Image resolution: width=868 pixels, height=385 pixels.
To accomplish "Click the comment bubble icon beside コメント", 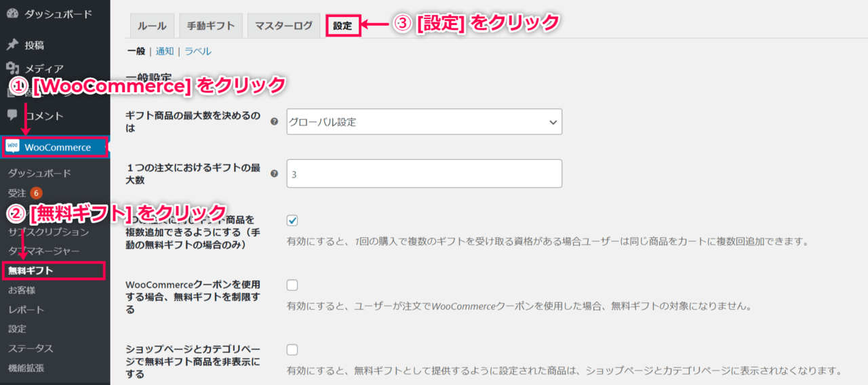I will [x=12, y=115].
